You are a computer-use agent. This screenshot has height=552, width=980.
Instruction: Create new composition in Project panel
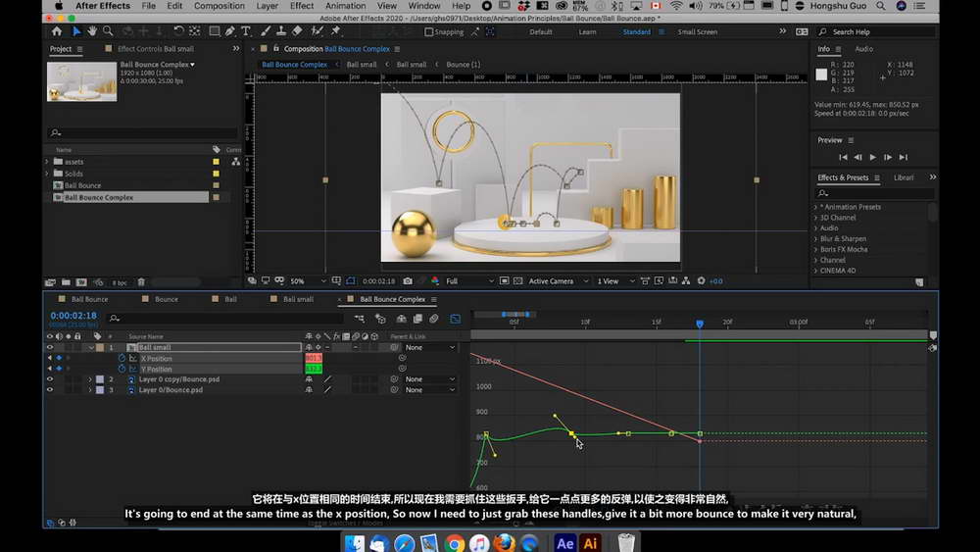(81, 282)
